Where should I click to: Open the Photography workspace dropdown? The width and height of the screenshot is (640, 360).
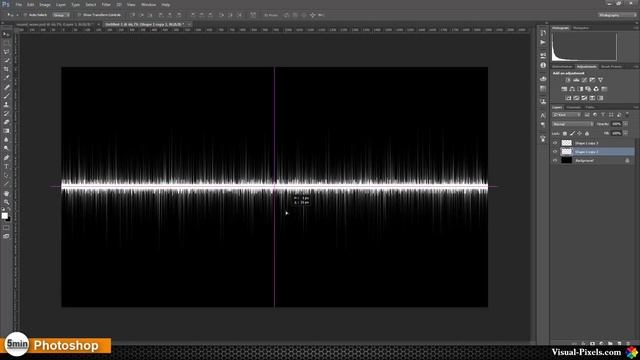tap(617, 15)
